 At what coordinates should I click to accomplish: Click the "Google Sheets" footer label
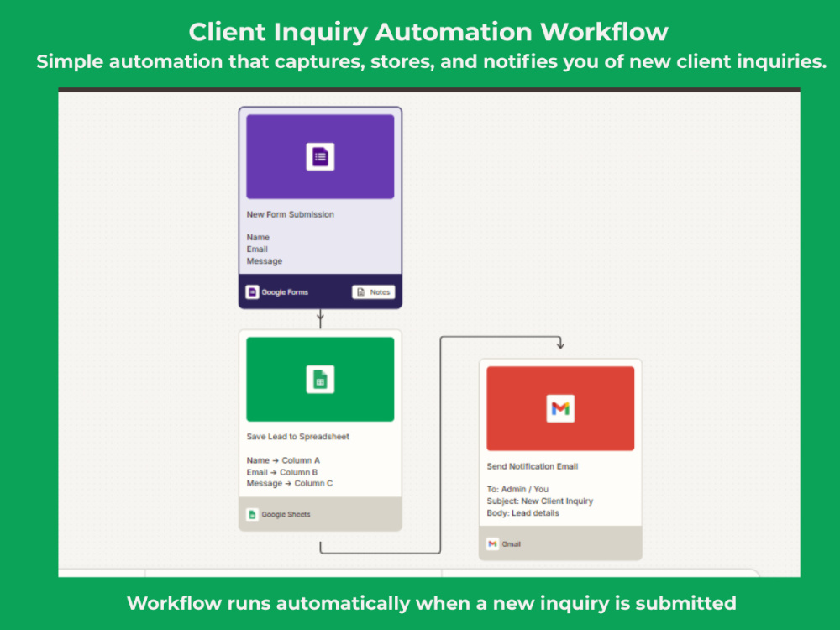(286, 514)
